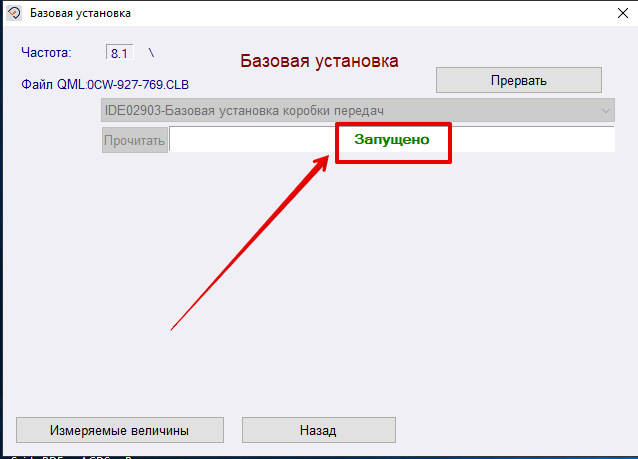Close the Базовая установка window
The image size is (638, 459).
tap(623, 13)
